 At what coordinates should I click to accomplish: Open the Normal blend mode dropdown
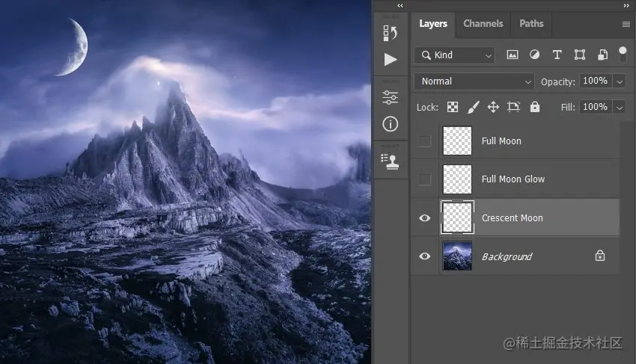pos(474,81)
